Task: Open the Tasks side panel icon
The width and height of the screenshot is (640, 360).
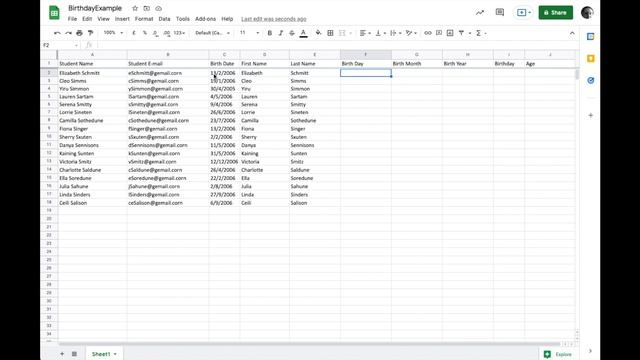Action: (591, 80)
